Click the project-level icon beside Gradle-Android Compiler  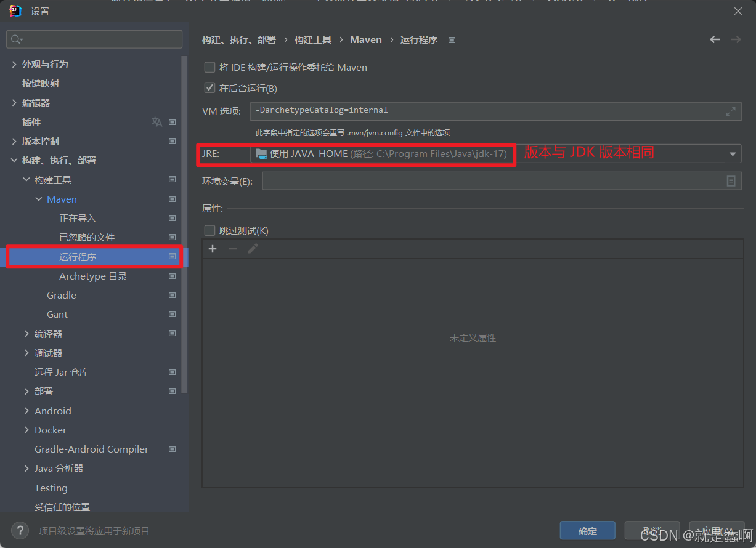[x=173, y=449]
